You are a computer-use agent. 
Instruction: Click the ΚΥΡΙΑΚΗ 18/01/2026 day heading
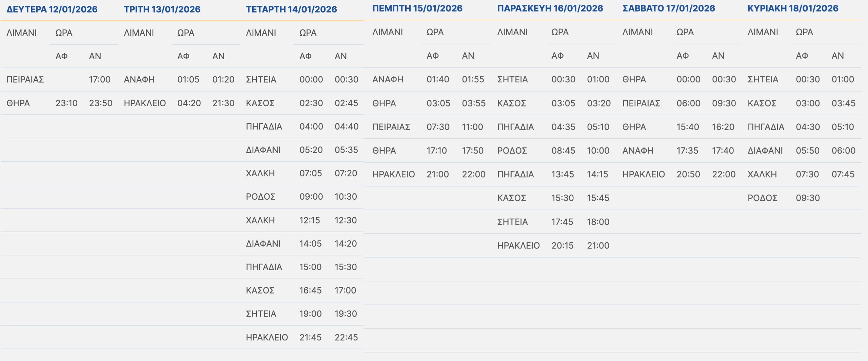click(792, 8)
